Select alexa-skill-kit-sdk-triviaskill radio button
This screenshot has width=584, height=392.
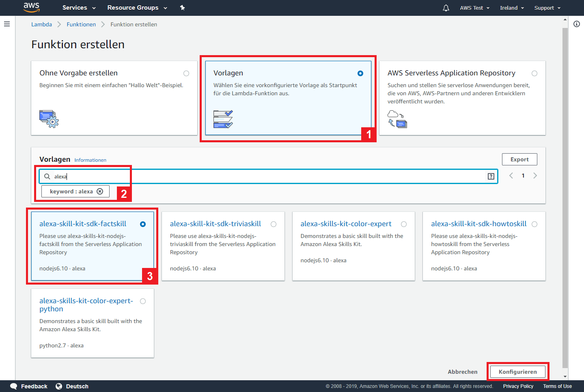(x=274, y=224)
